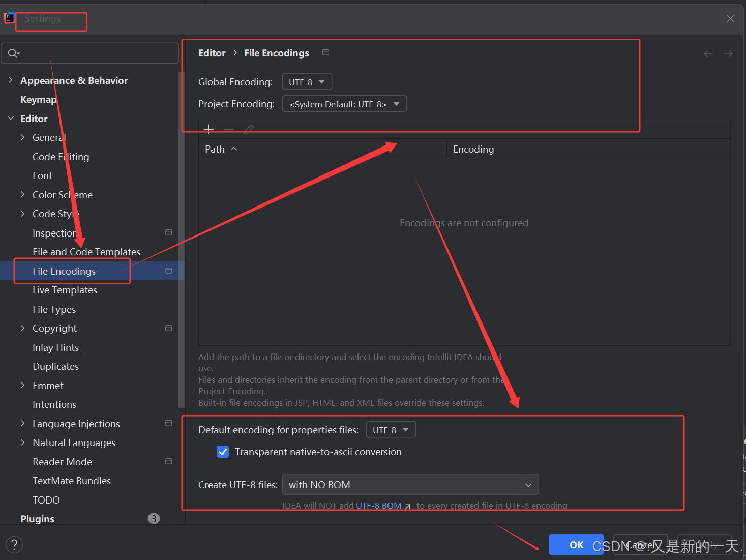Click the Encoding column header

[589, 149]
